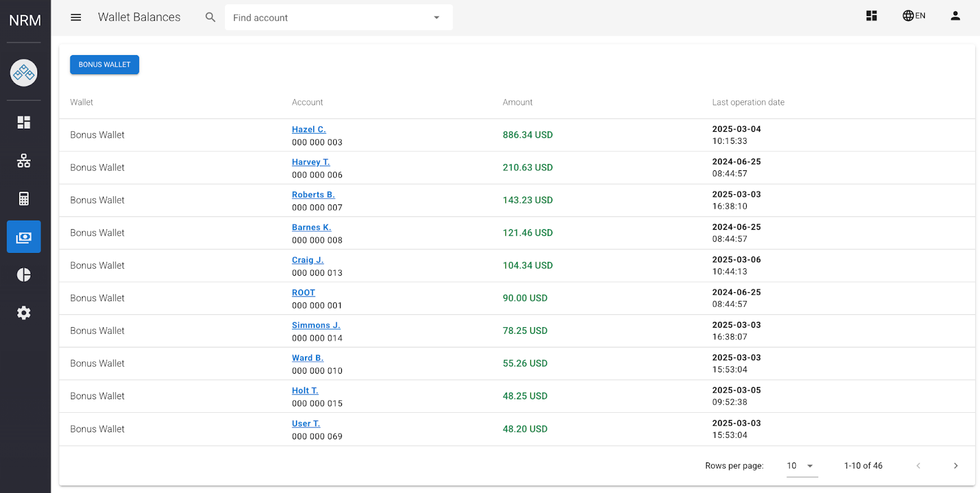Image resolution: width=980 pixels, height=493 pixels.
Task: Open the hamburger navigation menu
Action: click(x=76, y=18)
